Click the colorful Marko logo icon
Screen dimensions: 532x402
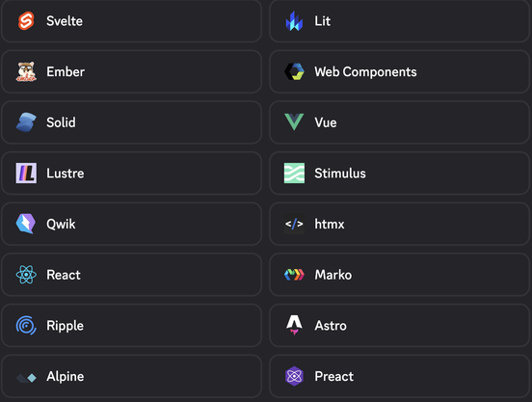tap(294, 275)
